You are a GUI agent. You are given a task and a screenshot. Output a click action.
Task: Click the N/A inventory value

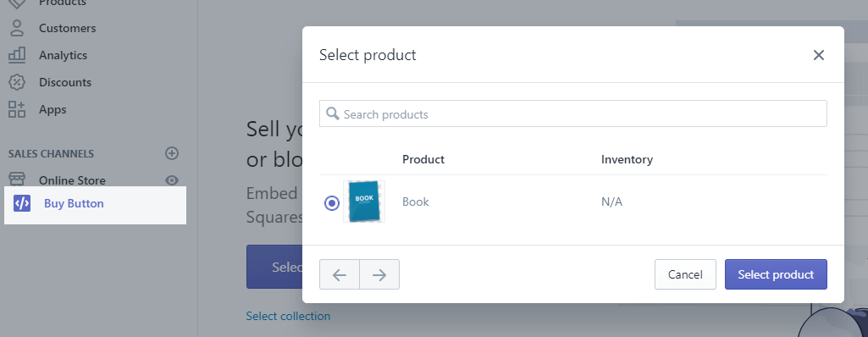(611, 202)
